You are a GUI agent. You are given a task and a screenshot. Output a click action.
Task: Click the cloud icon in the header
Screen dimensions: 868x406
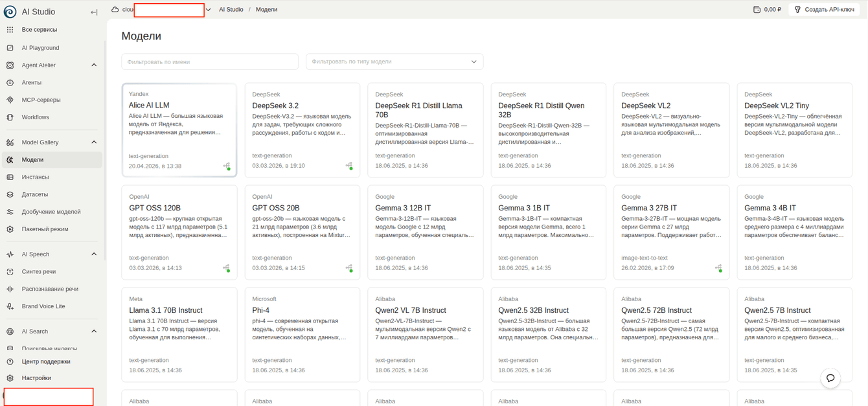tap(115, 10)
